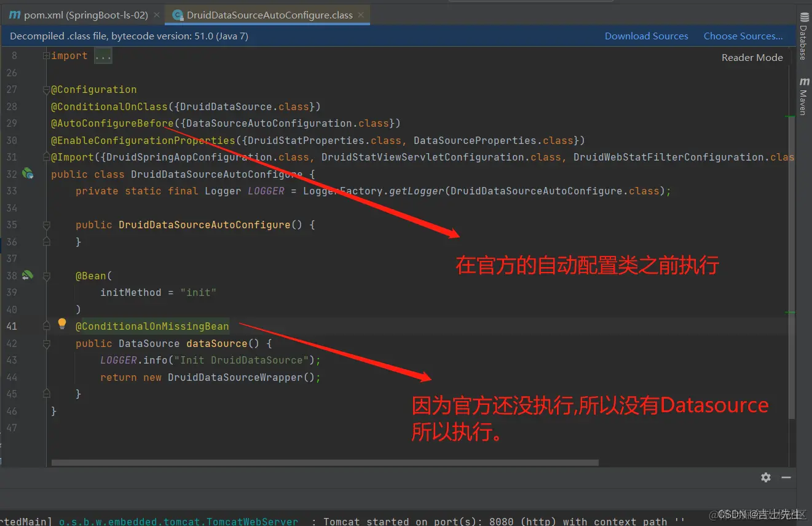Collapse the @Bean annotation fold on line 38
812x526 pixels.
click(46, 276)
